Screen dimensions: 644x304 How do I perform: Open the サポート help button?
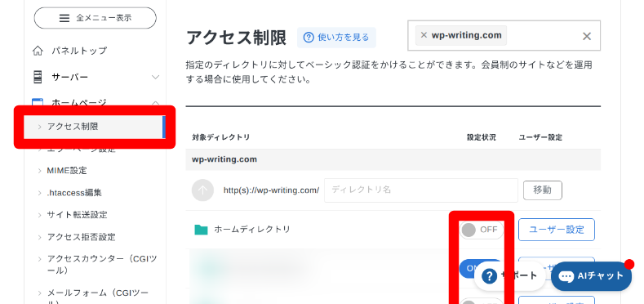coord(509,275)
